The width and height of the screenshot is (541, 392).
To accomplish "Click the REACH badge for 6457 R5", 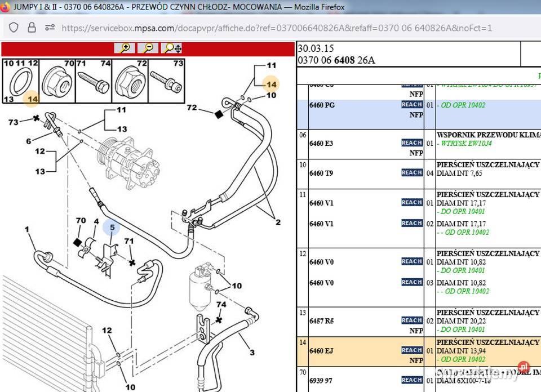I will [412, 320].
